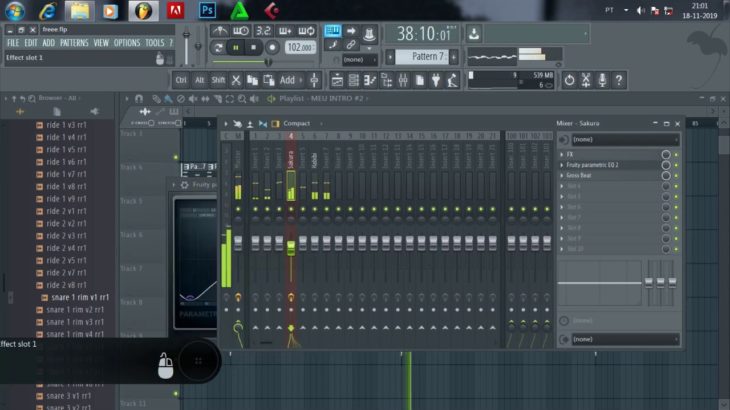Open the ADD menu
The width and height of the screenshot is (730, 410).
point(48,43)
